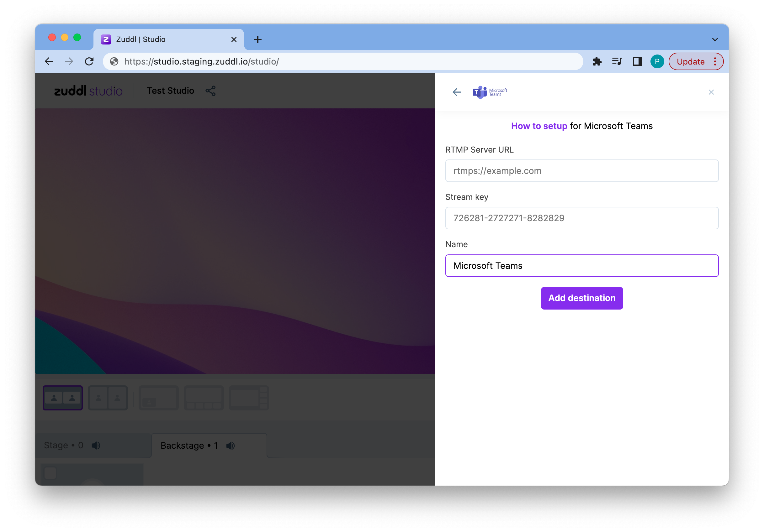Viewport: 764px width, 532px height.
Task: Mute the Backstage audio speaker icon
Action: pos(231,446)
